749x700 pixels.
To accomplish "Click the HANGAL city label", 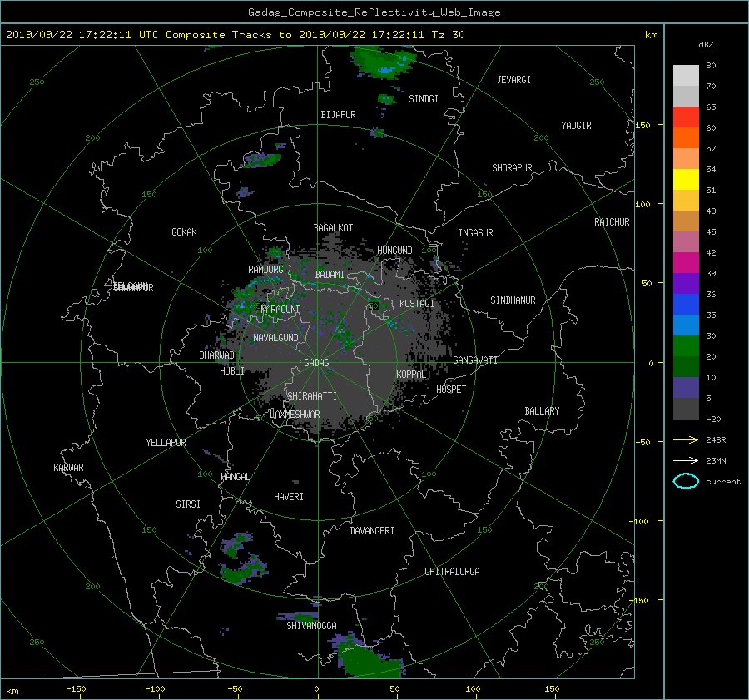I will coord(235,477).
